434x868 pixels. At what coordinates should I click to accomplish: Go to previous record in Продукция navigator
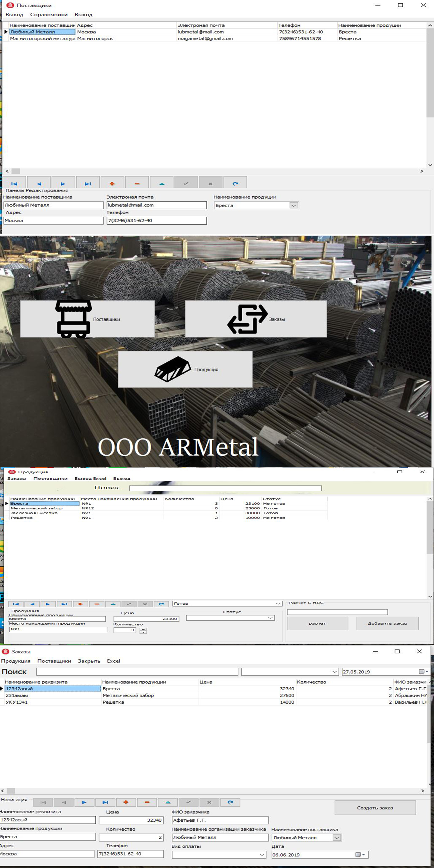coord(32,604)
